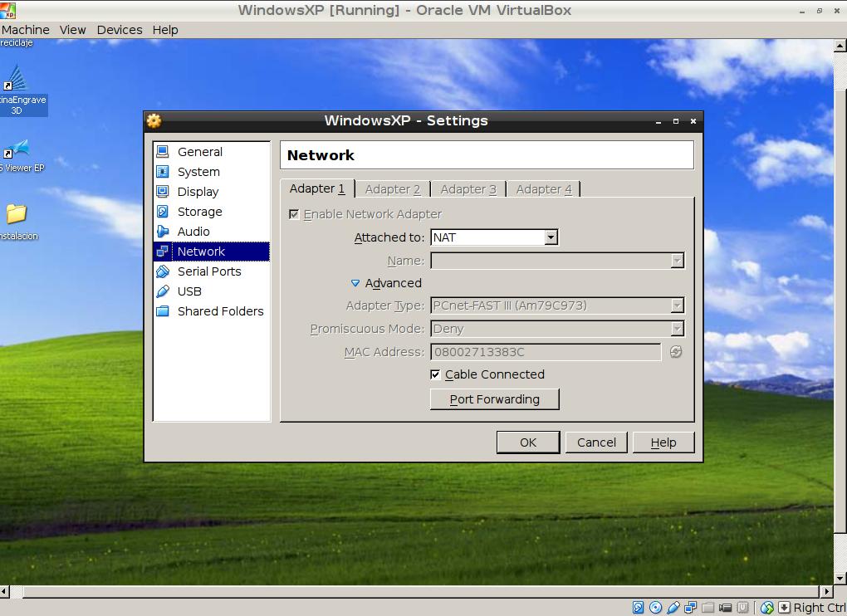Open the Attached to NAT dropdown
847x616 pixels.
pyautogui.click(x=494, y=237)
